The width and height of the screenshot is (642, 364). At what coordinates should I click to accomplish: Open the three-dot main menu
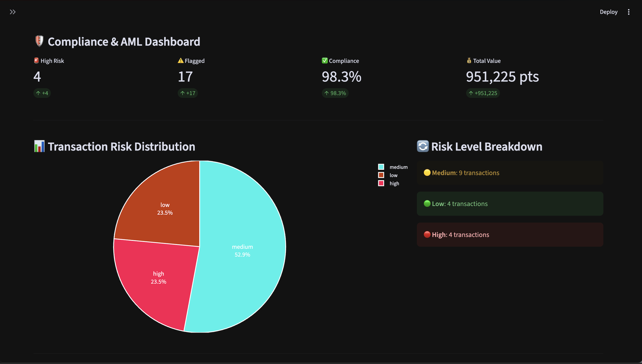pos(629,12)
